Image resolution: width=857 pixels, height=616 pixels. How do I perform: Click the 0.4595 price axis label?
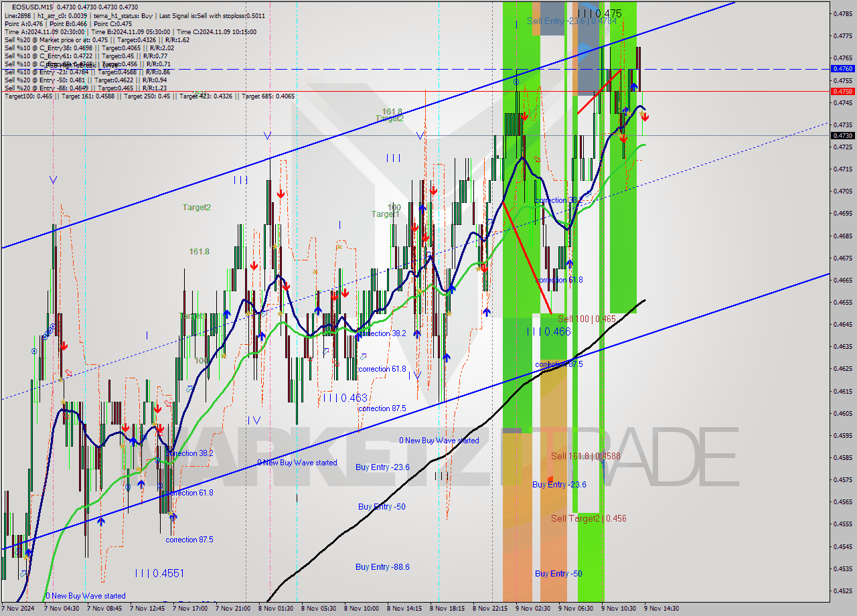point(842,435)
